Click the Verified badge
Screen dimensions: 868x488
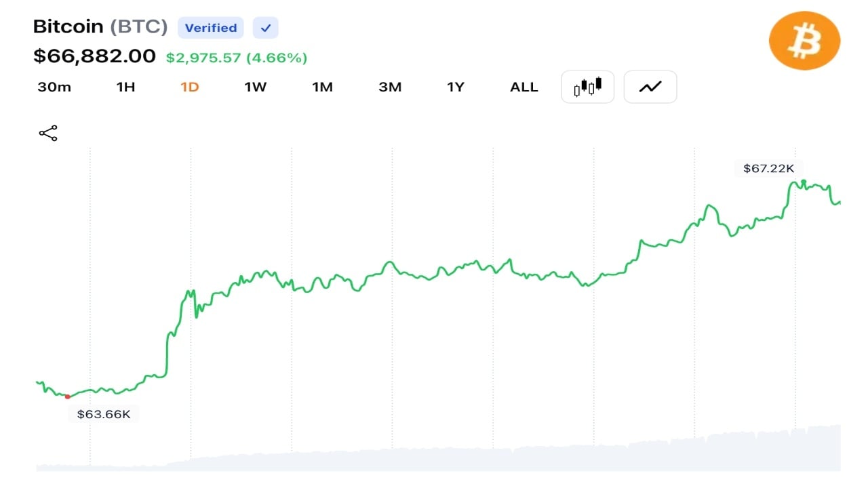(x=211, y=28)
